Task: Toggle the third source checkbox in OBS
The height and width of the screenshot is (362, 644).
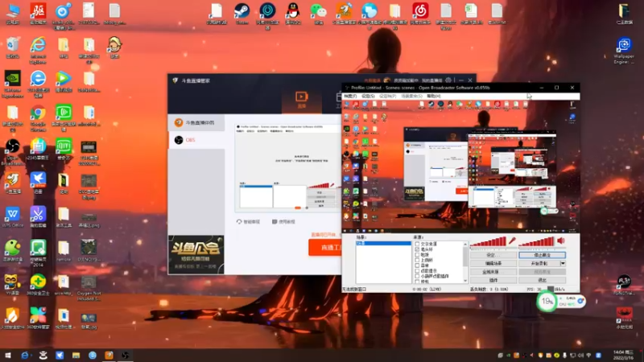Action: (x=417, y=255)
